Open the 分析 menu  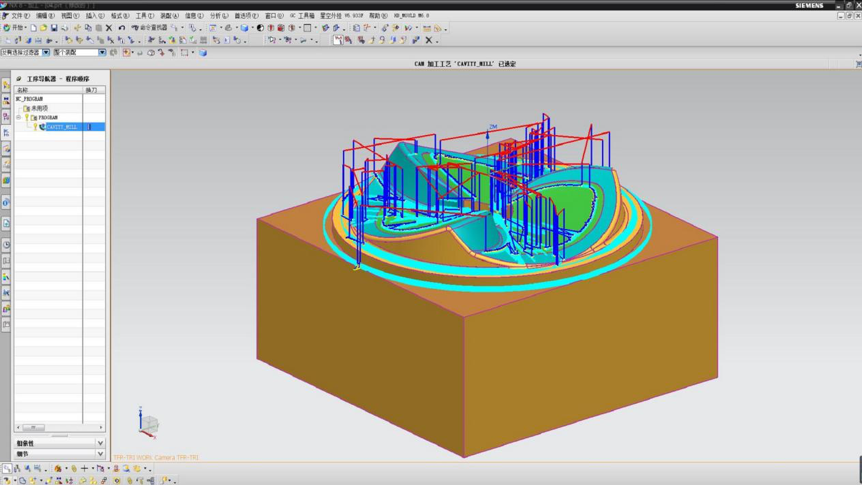(x=219, y=15)
